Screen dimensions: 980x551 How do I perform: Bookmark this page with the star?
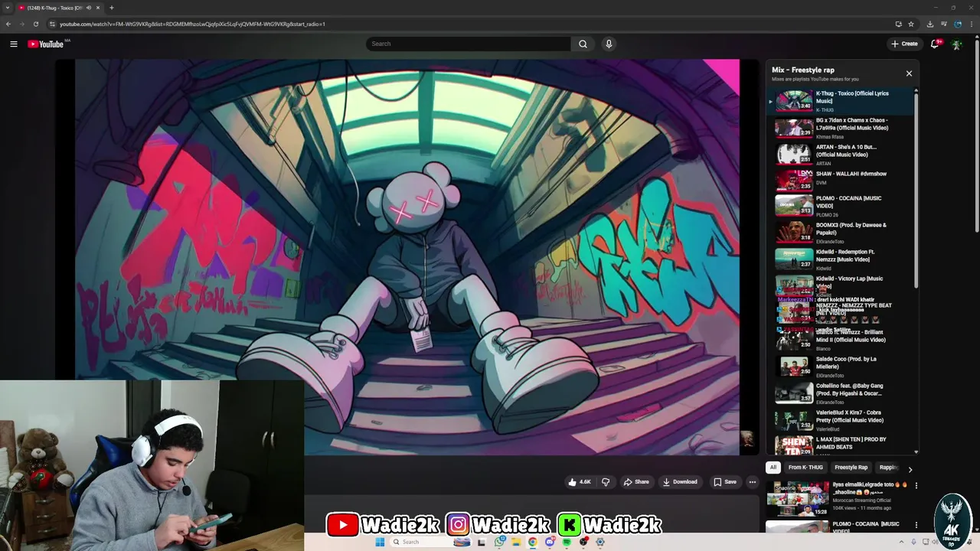911,24
